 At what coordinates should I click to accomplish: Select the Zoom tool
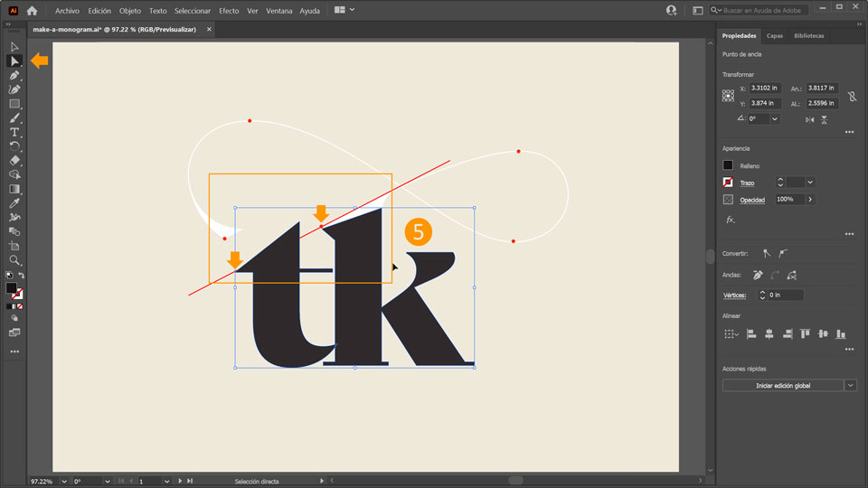[14, 260]
